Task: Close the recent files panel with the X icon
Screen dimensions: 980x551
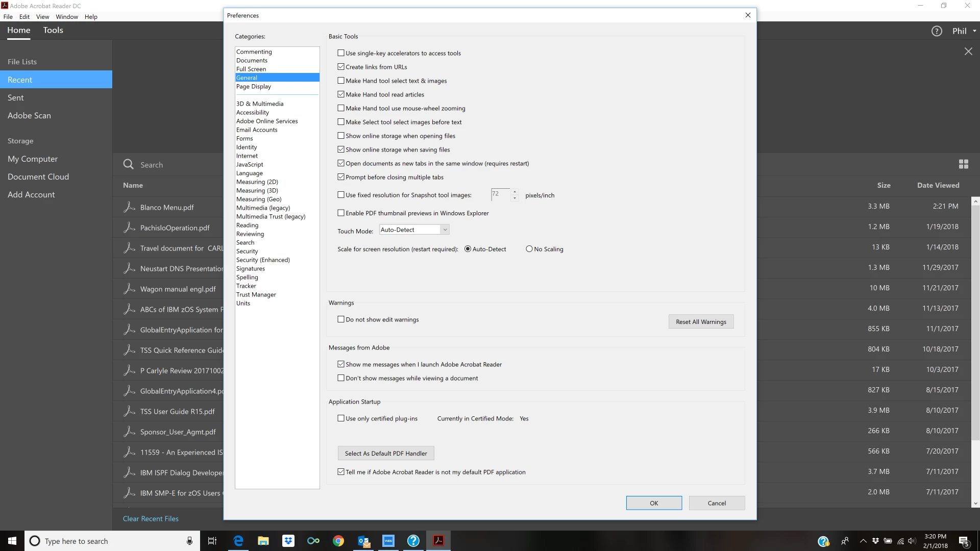Action: click(x=968, y=52)
